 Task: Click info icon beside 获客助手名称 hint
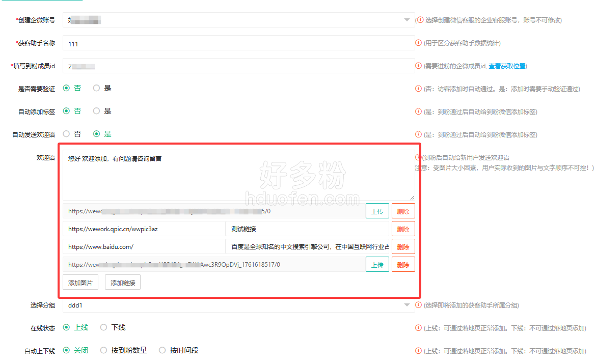click(x=419, y=43)
